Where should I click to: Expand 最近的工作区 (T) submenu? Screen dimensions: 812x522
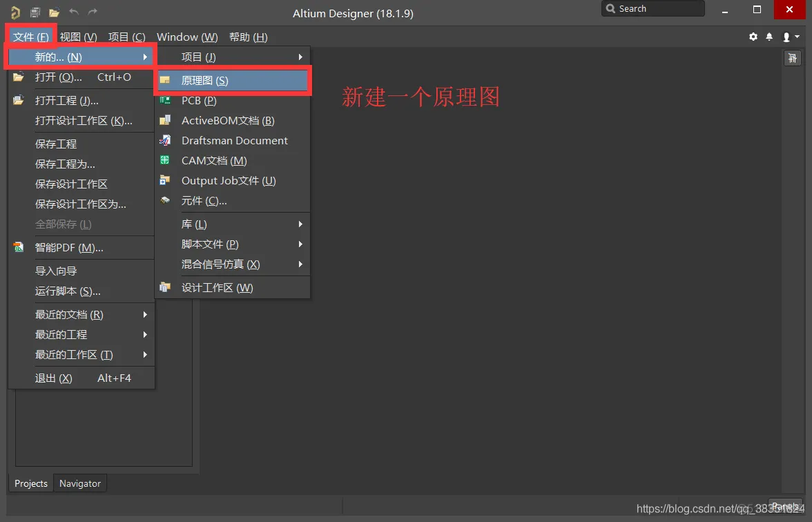click(x=81, y=355)
